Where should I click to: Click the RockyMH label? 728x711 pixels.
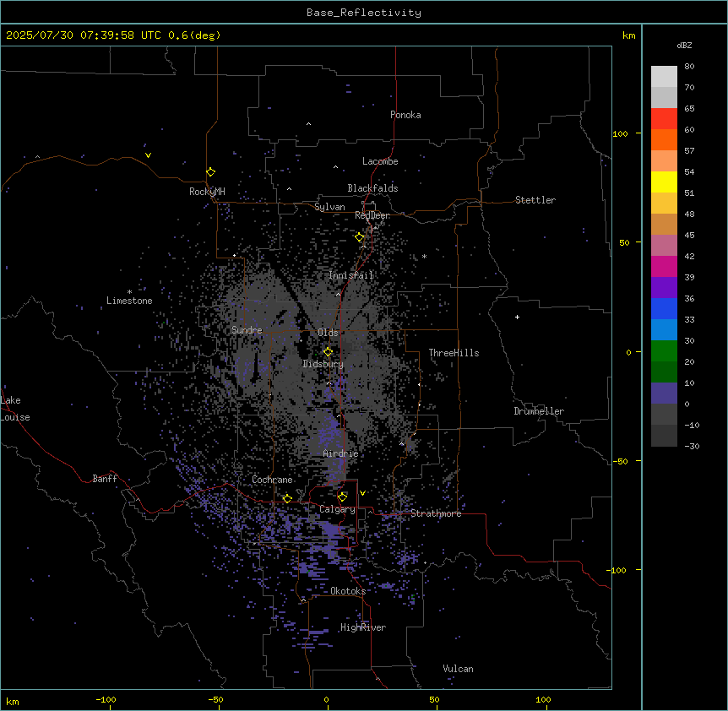pyautogui.click(x=207, y=192)
